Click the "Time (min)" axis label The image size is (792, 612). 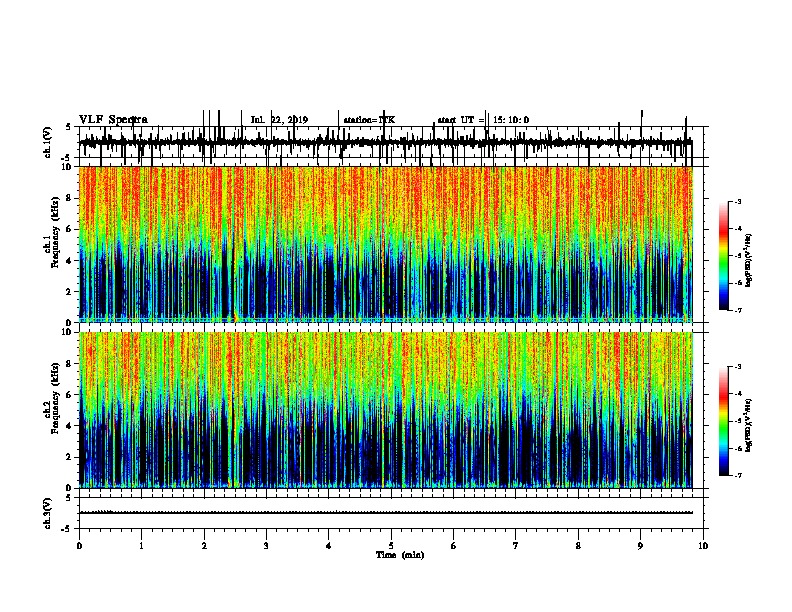[400, 555]
